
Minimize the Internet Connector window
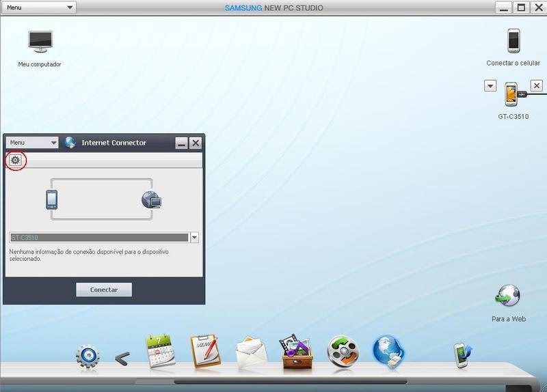[x=181, y=143]
